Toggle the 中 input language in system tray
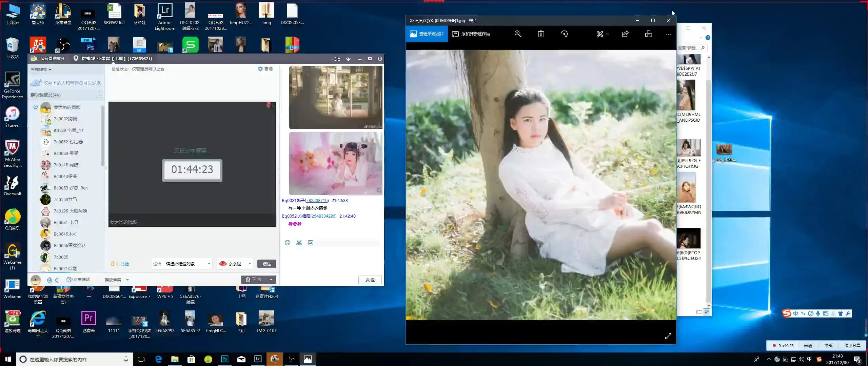 click(x=809, y=359)
